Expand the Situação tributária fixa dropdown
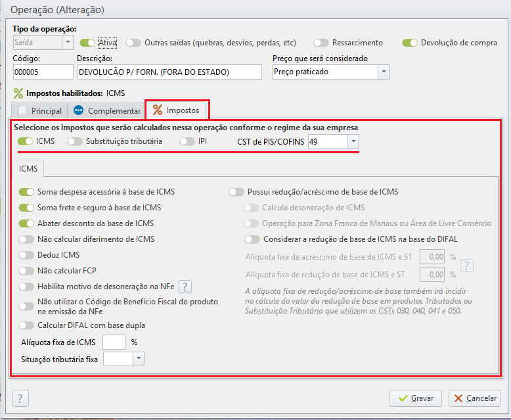This screenshot has height=420, width=511. click(139, 358)
